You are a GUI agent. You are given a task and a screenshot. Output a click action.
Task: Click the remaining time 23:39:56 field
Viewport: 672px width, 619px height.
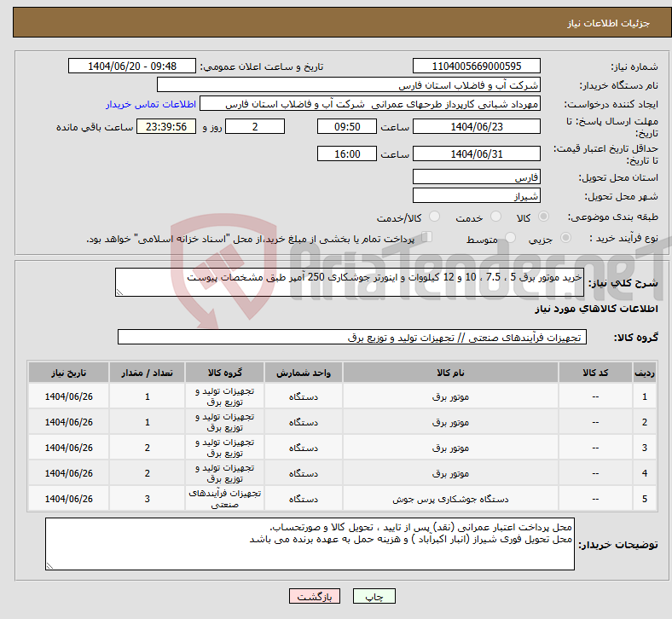(x=166, y=127)
